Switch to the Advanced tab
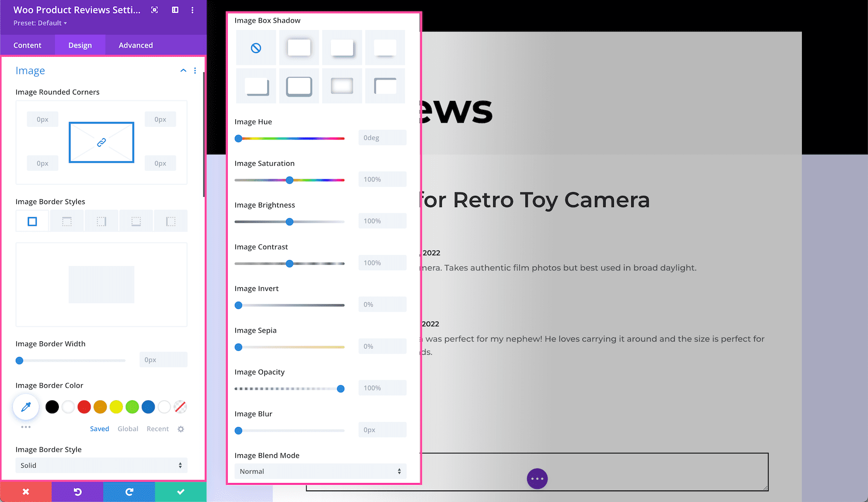The width and height of the screenshot is (868, 502). pos(136,45)
